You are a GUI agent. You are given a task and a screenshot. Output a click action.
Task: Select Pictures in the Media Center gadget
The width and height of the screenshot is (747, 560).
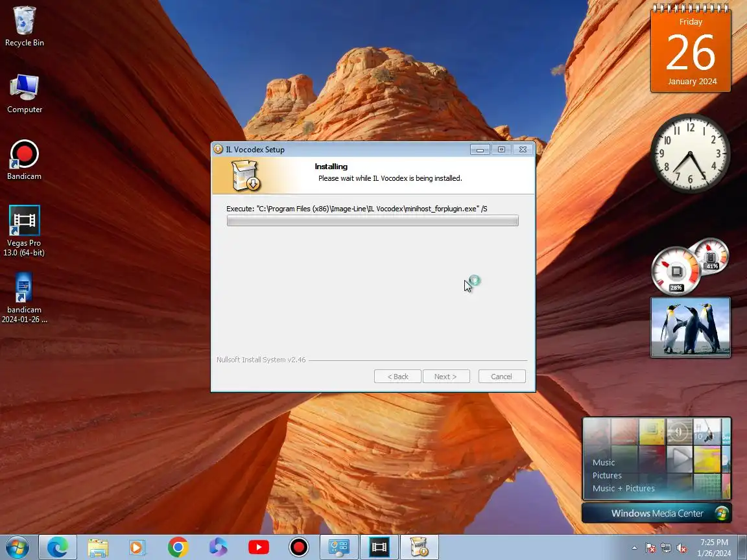(607, 475)
